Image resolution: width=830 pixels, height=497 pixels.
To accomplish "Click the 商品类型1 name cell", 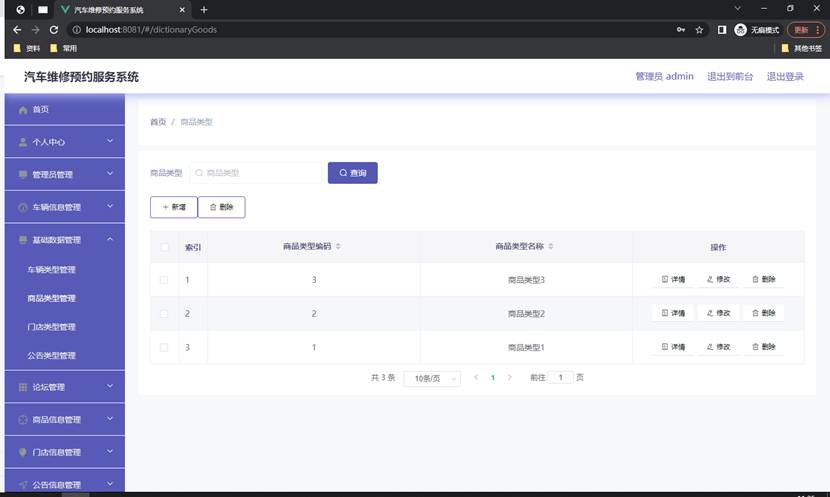I will pyautogui.click(x=526, y=348).
